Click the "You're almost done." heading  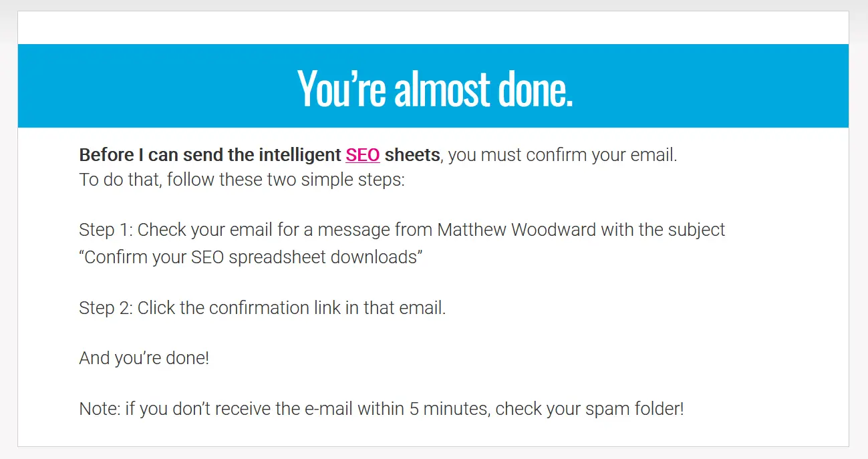point(434,88)
